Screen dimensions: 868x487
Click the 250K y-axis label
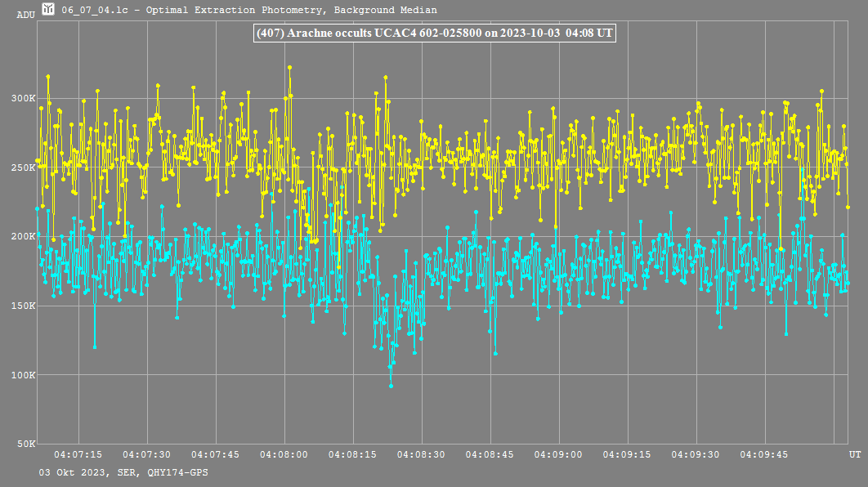[22, 168]
